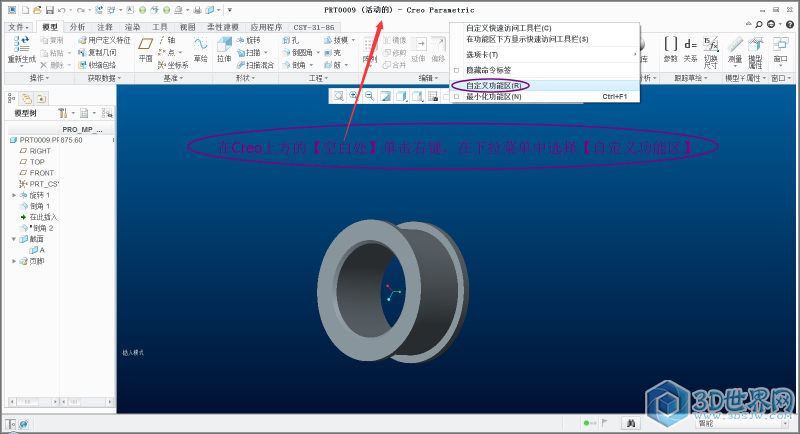Open the 获取数据 group dropdown
800x434 pixels.
[x=104, y=78]
